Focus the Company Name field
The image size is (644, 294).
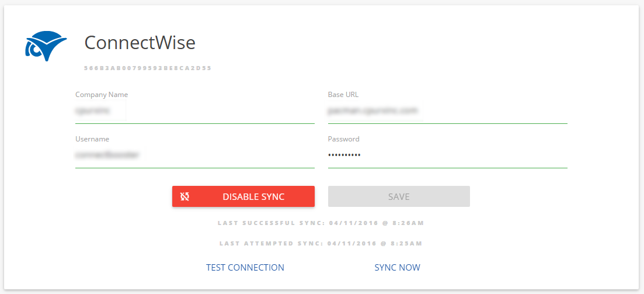click(x=194, y=111)
